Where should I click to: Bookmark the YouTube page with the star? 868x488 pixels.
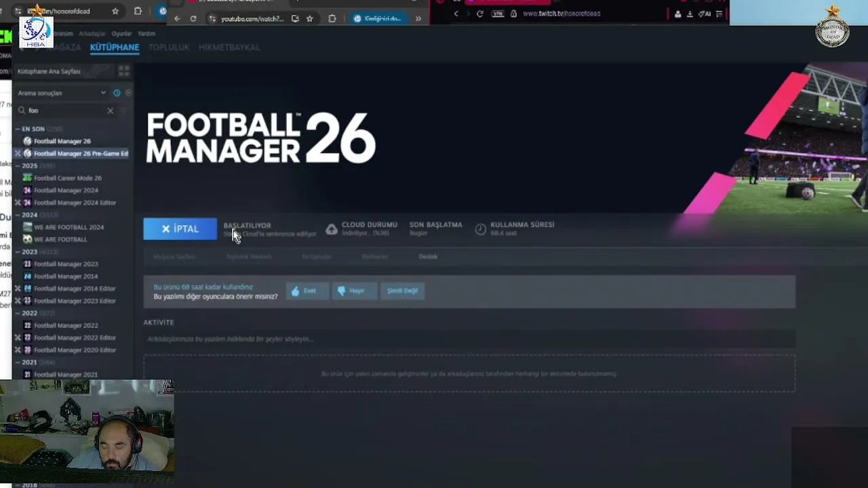[310, 19]
